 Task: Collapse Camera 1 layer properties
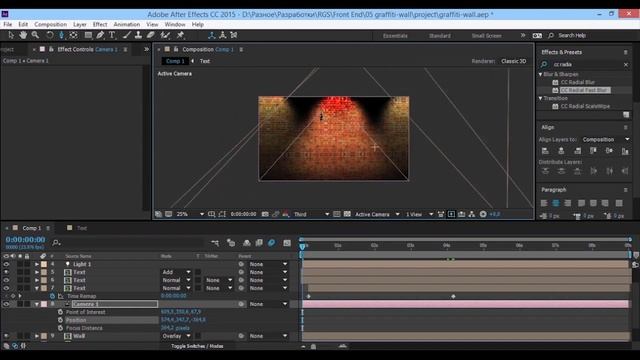pos(37,304)
